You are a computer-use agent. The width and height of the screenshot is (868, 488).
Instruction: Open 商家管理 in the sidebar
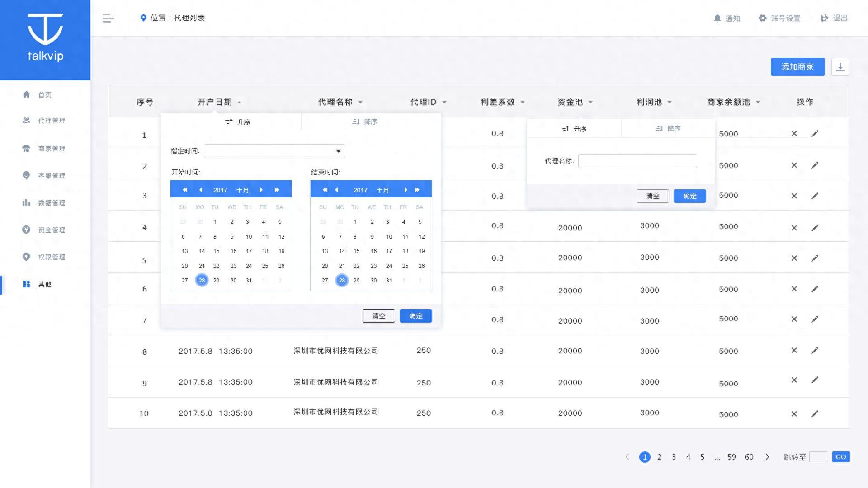52,149
